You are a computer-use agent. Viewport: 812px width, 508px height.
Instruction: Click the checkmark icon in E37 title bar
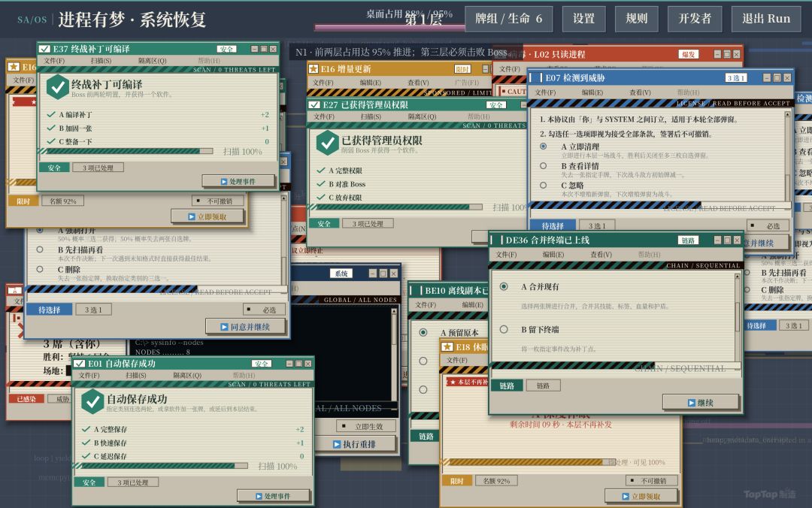[45, 49]
